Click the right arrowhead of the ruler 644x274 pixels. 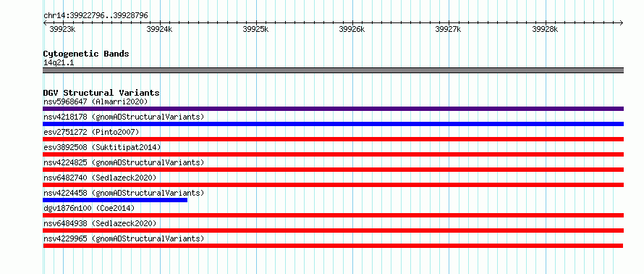coord(622,22)
